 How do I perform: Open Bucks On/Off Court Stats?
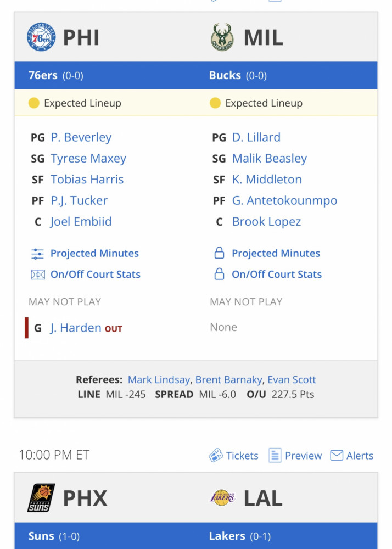(x=277, y=274)
